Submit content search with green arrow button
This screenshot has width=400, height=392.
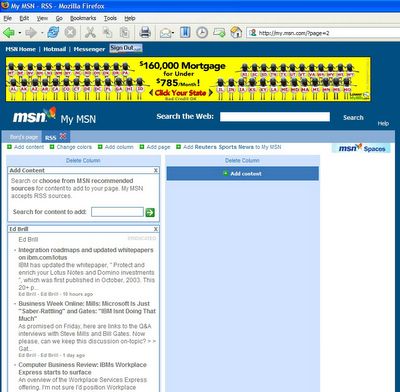point(150,212)
